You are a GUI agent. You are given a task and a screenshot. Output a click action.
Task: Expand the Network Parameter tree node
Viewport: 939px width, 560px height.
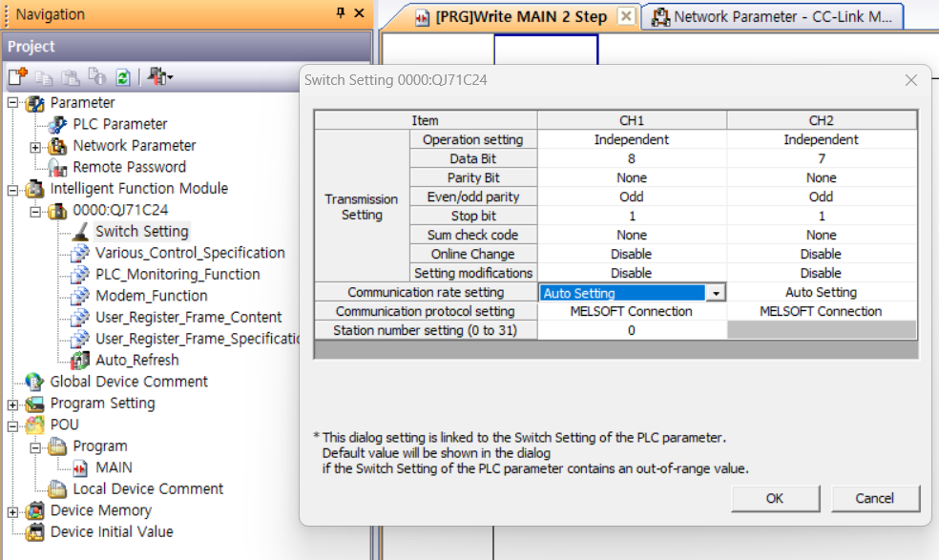point(35,146)
